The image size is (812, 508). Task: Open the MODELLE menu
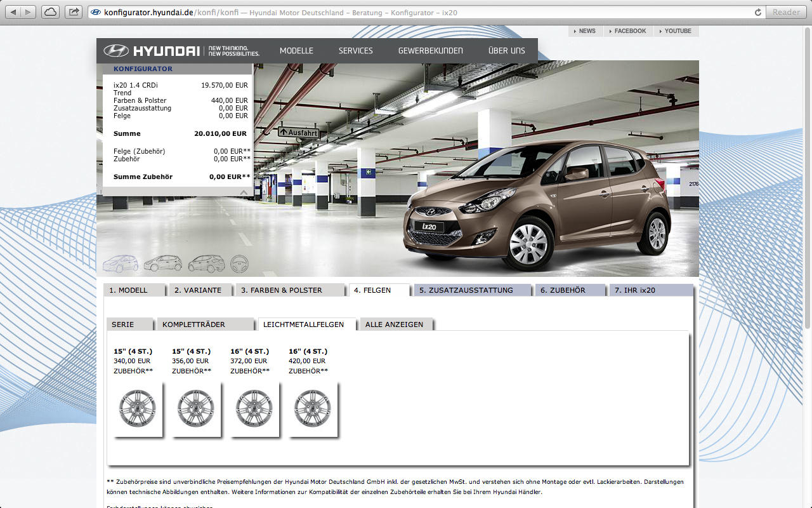296,51
